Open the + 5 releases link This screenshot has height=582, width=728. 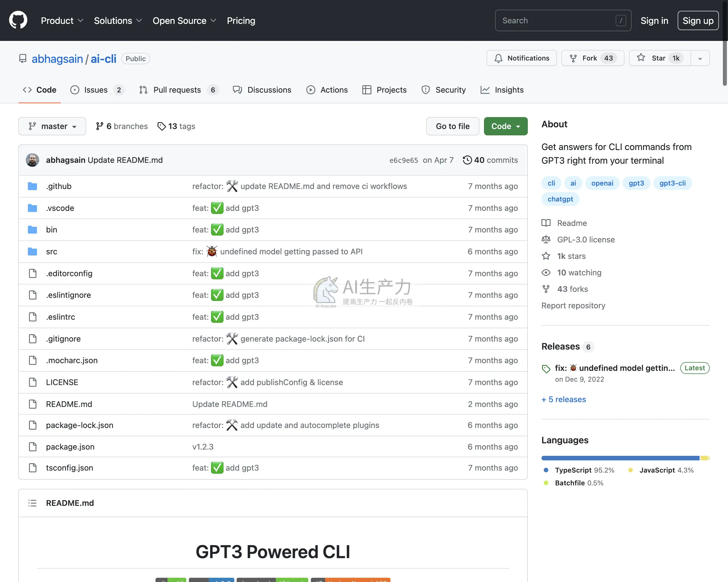click(x=564, y=400)
